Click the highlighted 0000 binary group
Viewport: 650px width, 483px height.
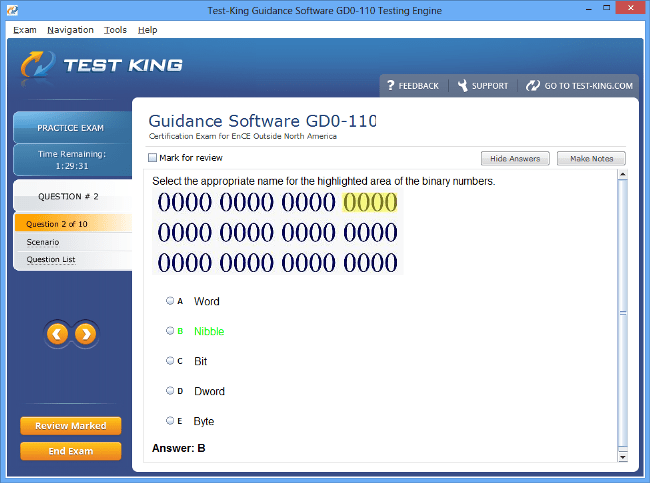(x=370, y=202)
